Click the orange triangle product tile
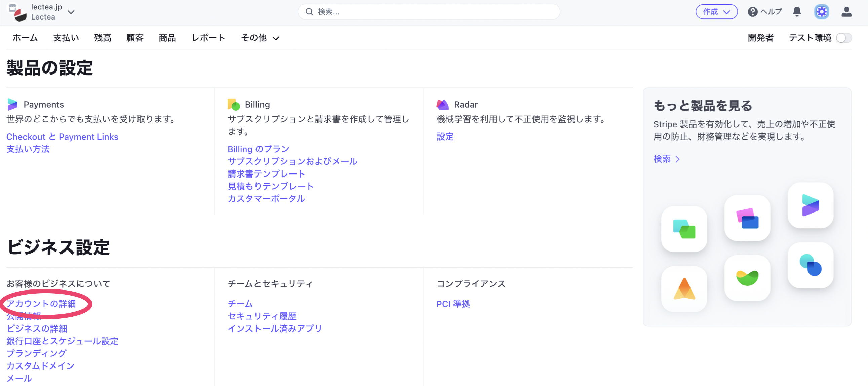This screenshot has height=386, width=868. point(684,289)
